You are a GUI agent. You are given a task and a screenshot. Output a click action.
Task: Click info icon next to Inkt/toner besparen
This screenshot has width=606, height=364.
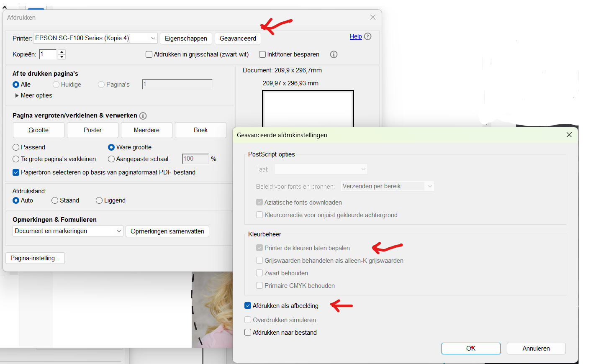click(334, 54)
